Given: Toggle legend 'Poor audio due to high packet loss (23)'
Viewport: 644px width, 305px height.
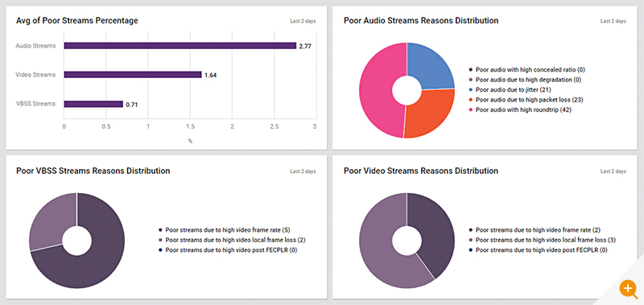Looking at the screenshot, I should (526, 100).
